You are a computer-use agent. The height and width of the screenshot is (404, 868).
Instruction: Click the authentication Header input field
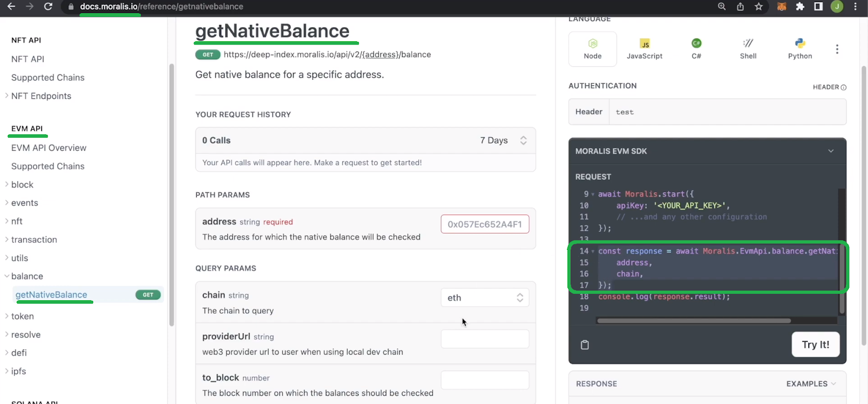tap(727, 112)
